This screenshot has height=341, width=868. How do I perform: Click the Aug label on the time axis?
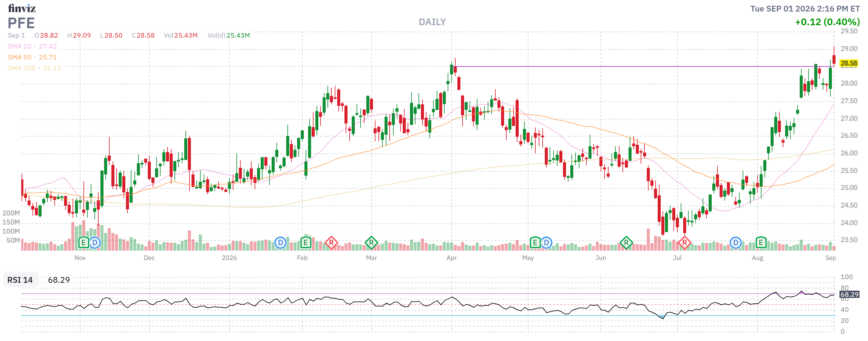758,258
